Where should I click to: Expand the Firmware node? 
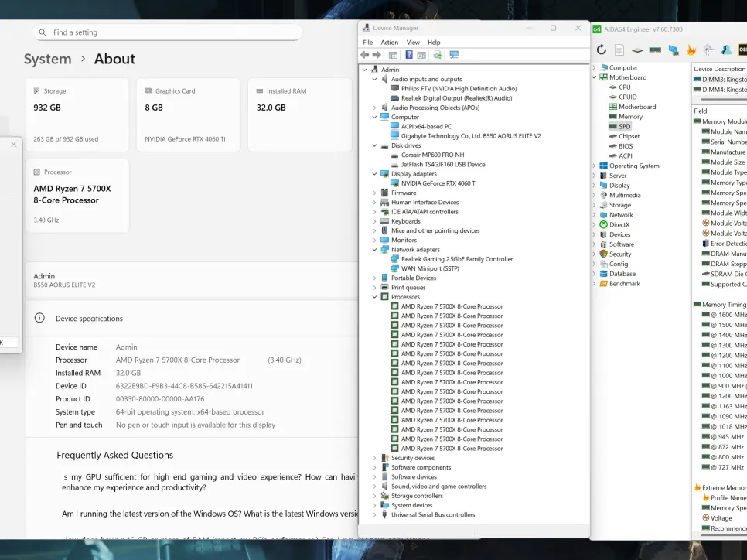(374, 193)
